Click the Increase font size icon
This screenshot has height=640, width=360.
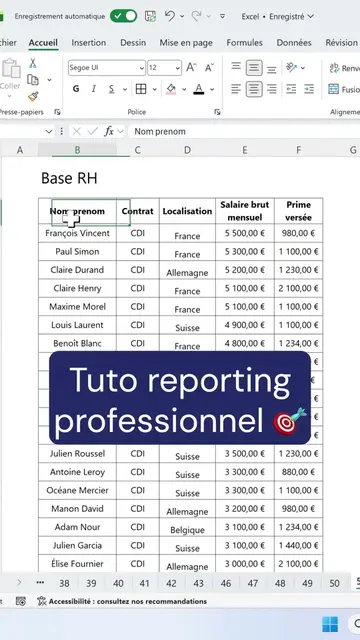point(191,68)
